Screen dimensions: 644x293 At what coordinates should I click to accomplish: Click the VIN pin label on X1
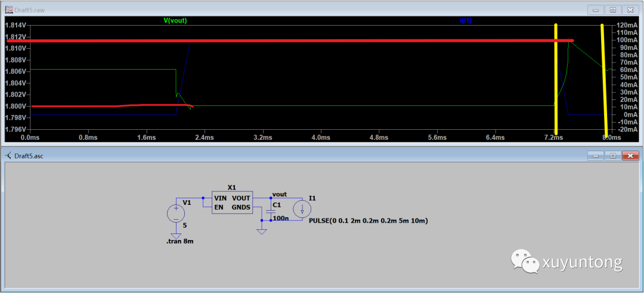(221, 198)
